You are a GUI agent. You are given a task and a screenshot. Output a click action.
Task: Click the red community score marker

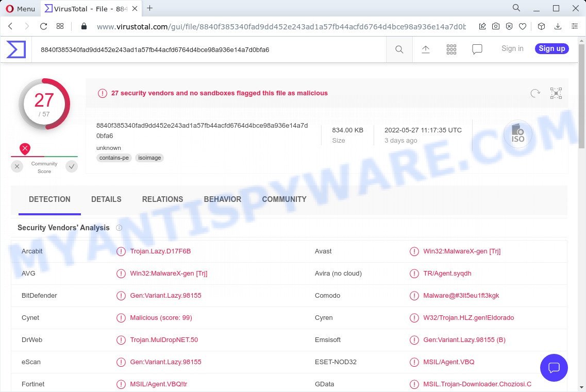[25, 149]
